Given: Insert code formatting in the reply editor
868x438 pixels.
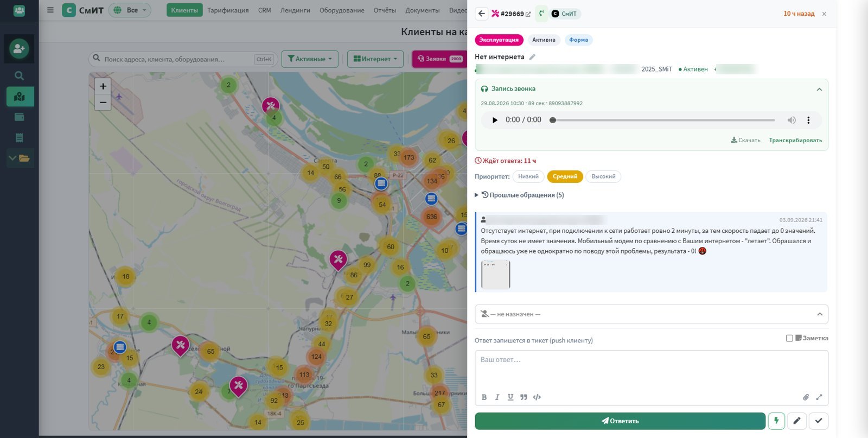Looking at the screenshot, I should click(x=537, y=397).
